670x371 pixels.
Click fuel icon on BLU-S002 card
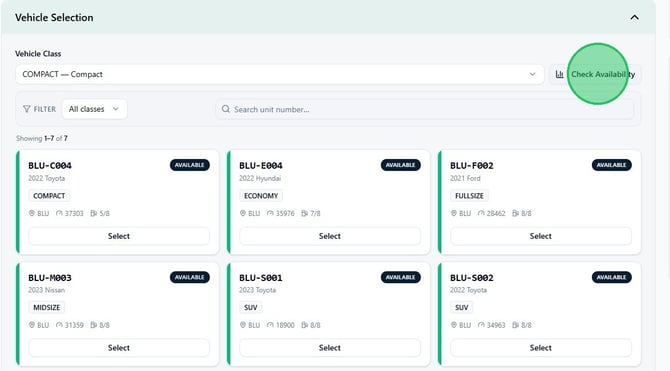pyautogui.click(x=515, y=325)
